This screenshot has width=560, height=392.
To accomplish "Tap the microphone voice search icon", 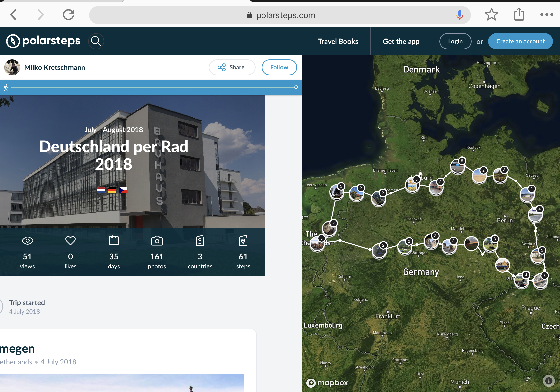I will pyautogui.click(x=460, y=15).
